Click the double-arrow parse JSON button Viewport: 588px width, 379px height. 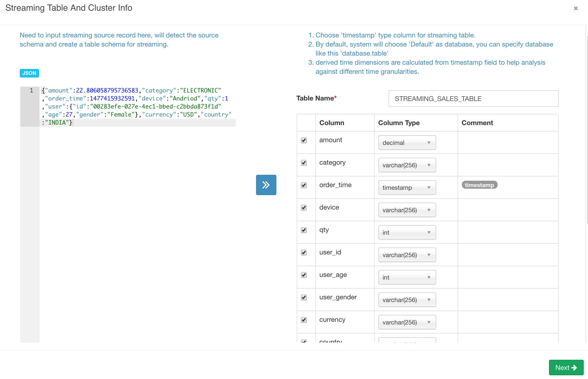tap(266, 185)
